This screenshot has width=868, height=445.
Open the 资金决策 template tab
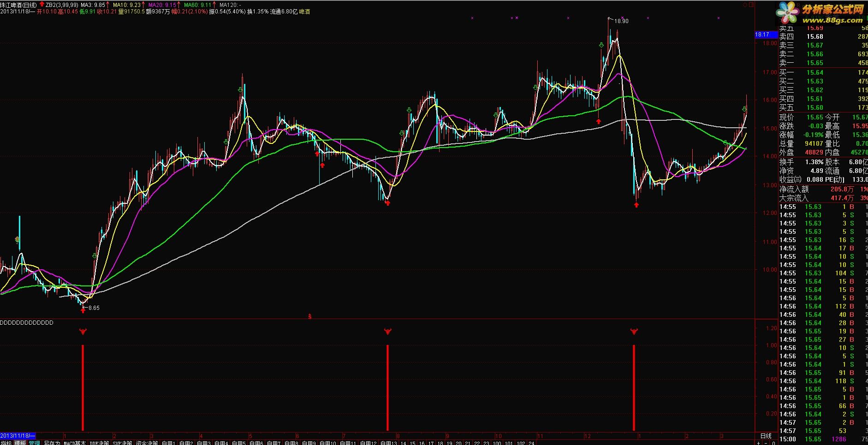[147, 443]
